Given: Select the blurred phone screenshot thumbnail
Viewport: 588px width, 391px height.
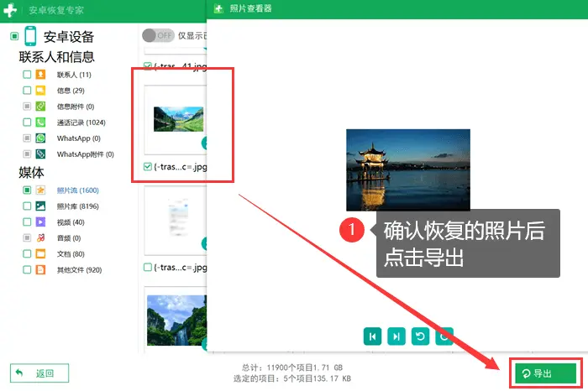Looking at the screenshot, I should tap(178, 218).
